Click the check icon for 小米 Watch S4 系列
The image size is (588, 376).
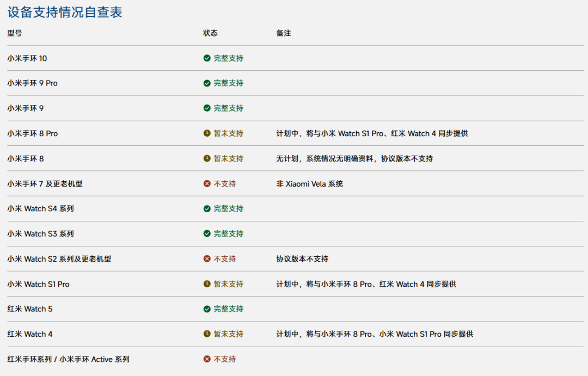coord(207,208)
